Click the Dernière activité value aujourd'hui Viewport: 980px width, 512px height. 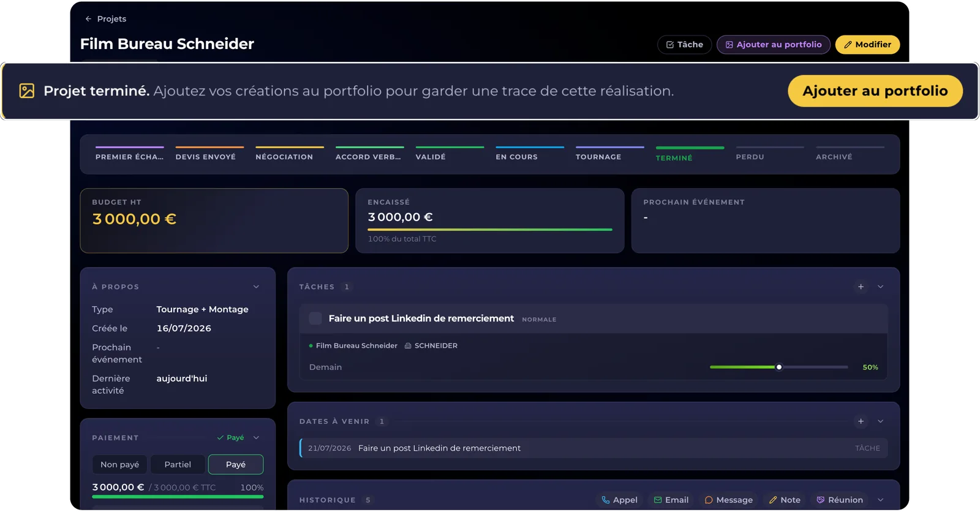point(182,379)
